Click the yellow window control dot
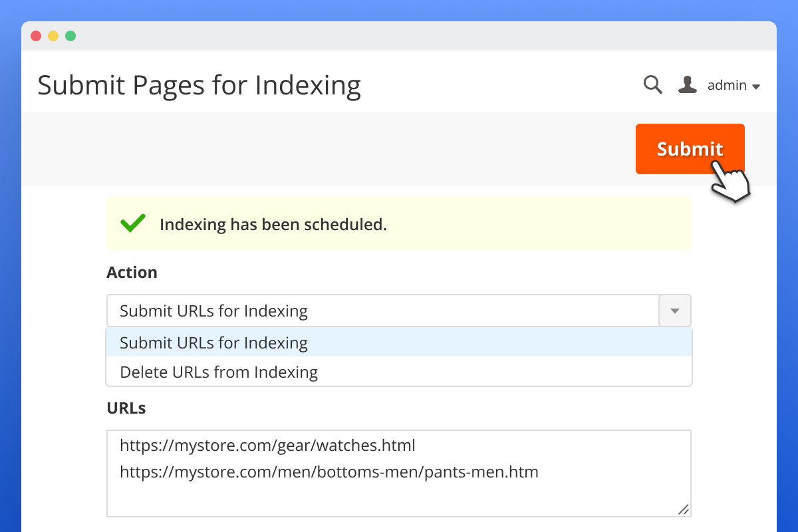 coord(52,36)
